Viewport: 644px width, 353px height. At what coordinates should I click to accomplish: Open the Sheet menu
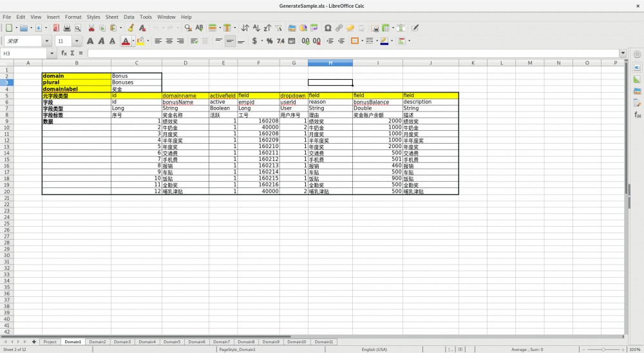[111, 17]
